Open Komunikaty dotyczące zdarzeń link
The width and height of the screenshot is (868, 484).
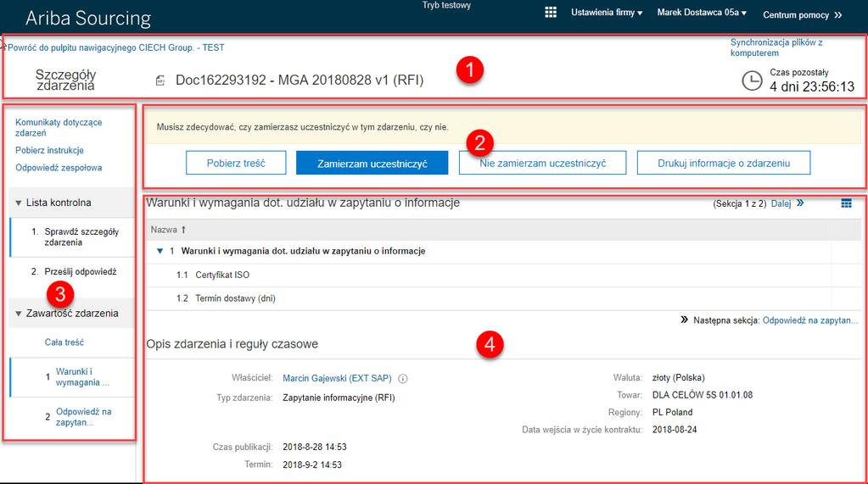pyautogui.click(x=59, y=127)
